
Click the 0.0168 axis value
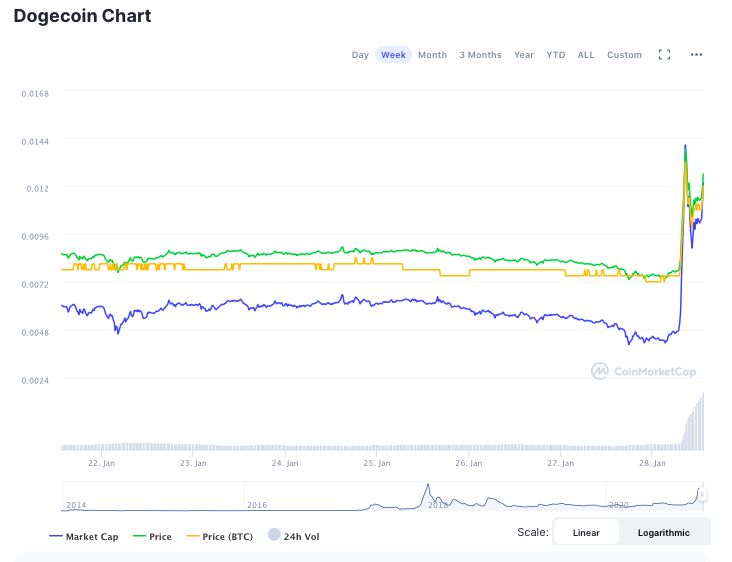click(x=35, y=94)
